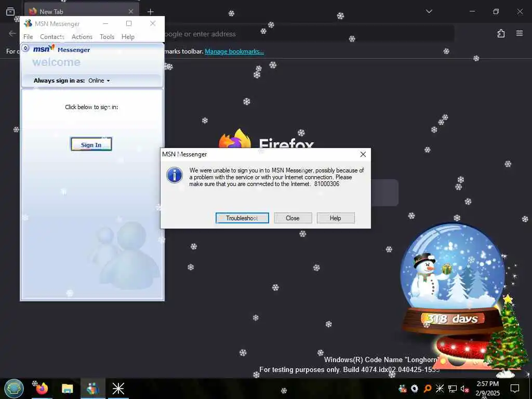
Task: Open File Explorer from the taskbar
Action: click(x=67, y=389)
